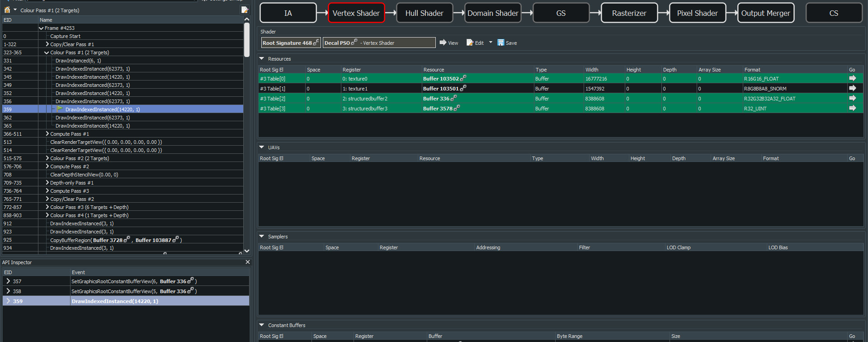
Task: Click the home icon in Event Browser
Action: (x=7, y=10)
